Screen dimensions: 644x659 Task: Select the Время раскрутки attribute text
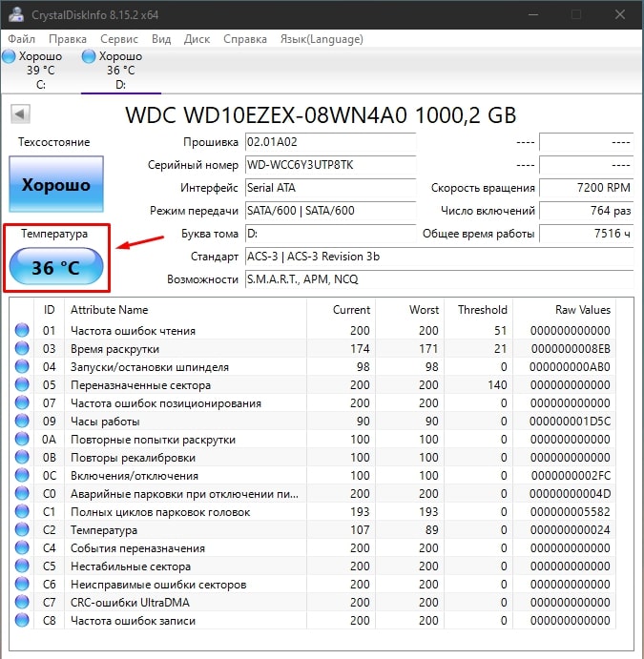click(x=114, y=349)
